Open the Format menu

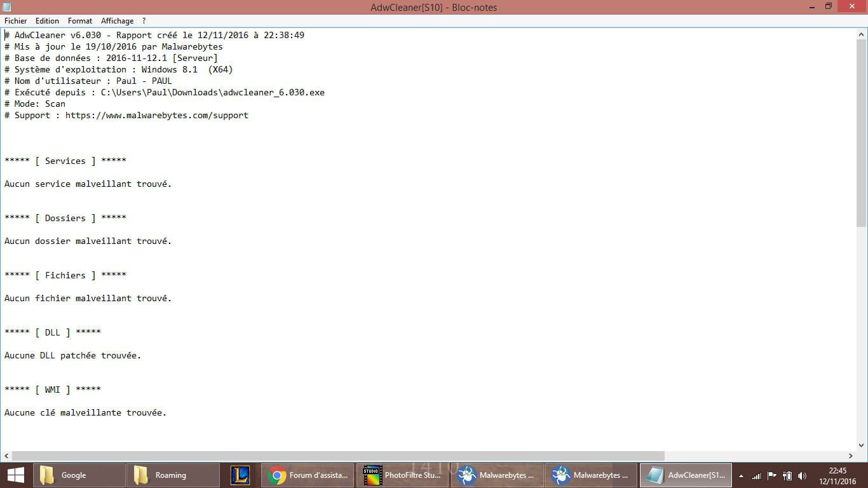pos(80,21)
